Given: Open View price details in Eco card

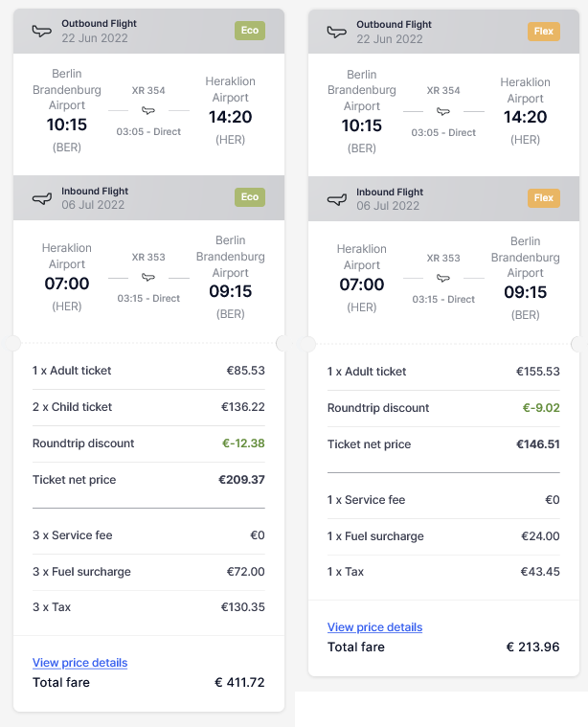Looking at the screenshot, I should click(79, 663).
